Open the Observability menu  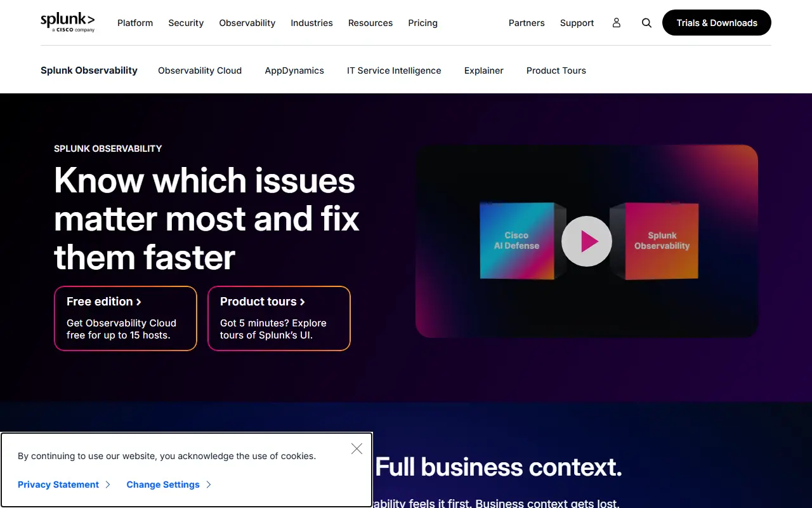247,23
